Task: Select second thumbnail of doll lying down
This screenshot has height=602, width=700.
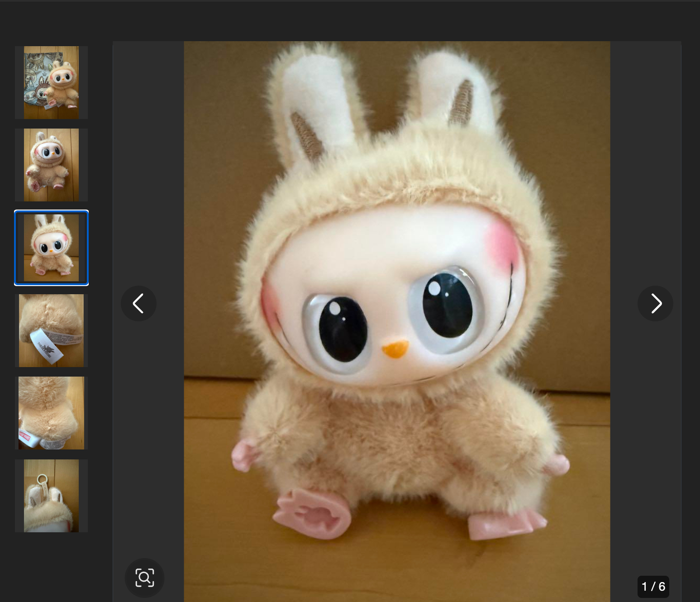Action: tap(51, 165)
